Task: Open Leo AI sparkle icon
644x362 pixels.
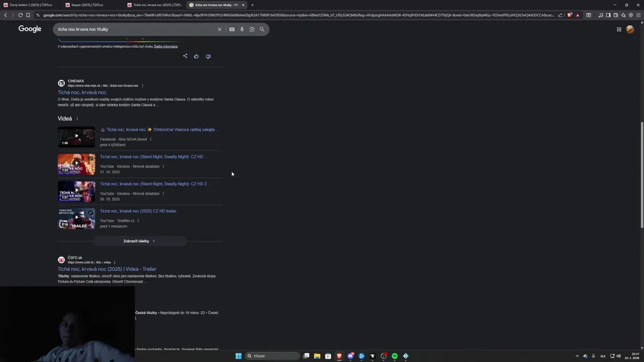Action: [x=623, y=15]
